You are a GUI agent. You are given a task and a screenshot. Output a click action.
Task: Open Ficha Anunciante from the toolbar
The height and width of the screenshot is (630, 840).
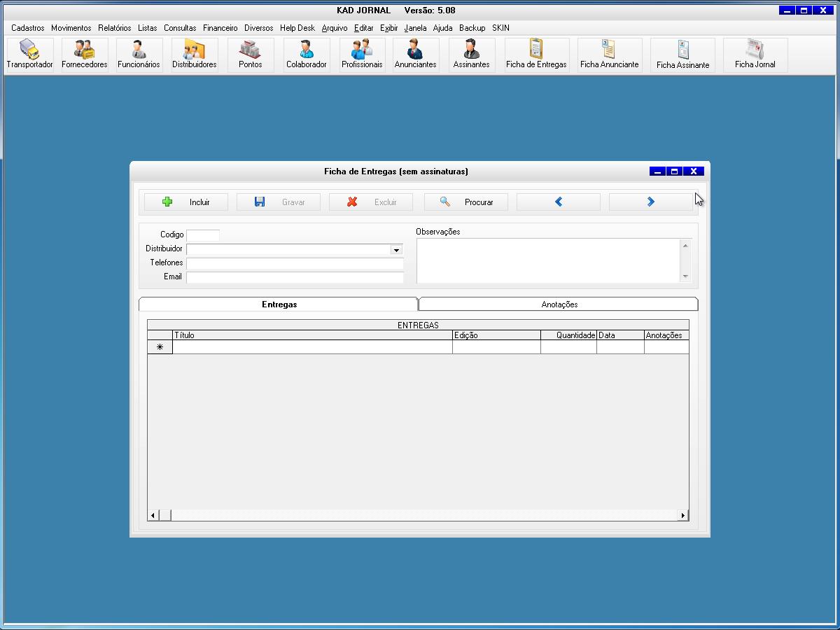pos(609,55)
